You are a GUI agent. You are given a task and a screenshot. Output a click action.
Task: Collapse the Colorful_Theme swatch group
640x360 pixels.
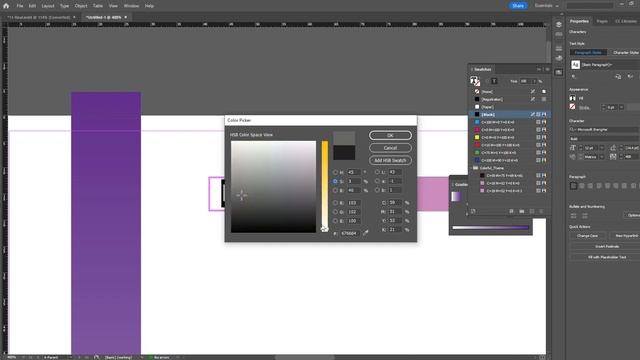click(471, 168)
